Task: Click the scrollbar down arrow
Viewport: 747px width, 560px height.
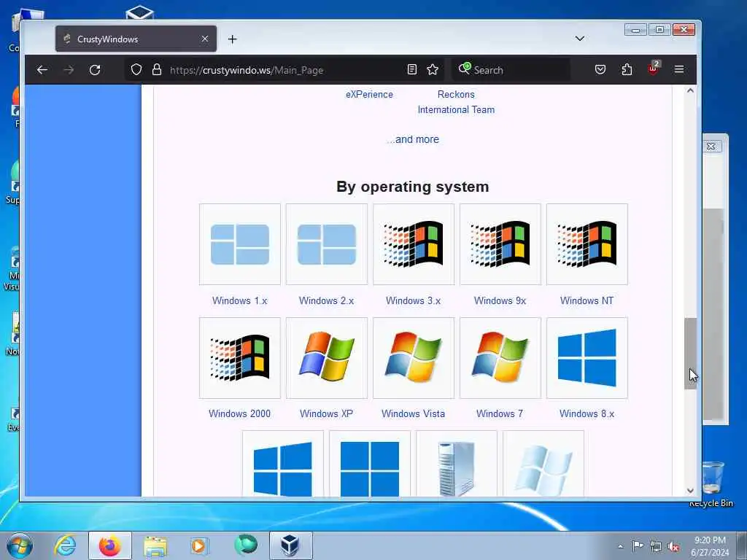Action: pyautogui.click(x=690, y=491)
